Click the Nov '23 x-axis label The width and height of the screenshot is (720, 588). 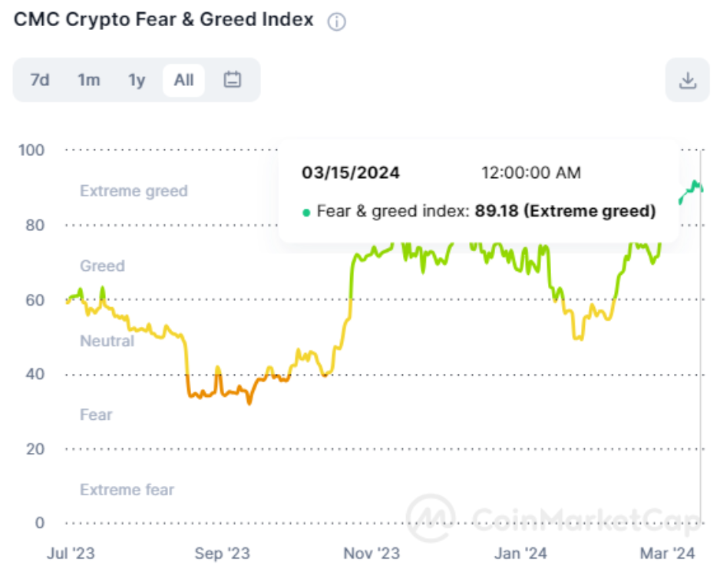click(x=372, y=553)
